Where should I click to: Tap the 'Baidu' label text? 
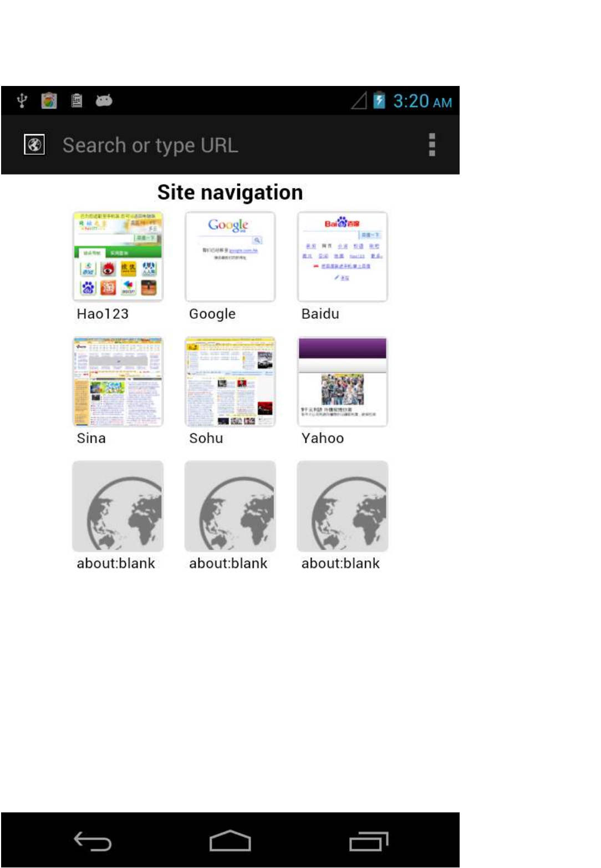tap(320, 314)
